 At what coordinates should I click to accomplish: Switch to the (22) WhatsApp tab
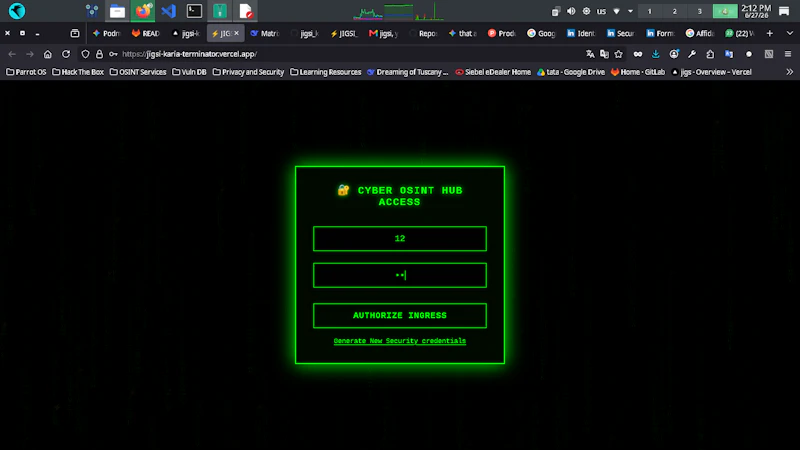pos(740,33)
